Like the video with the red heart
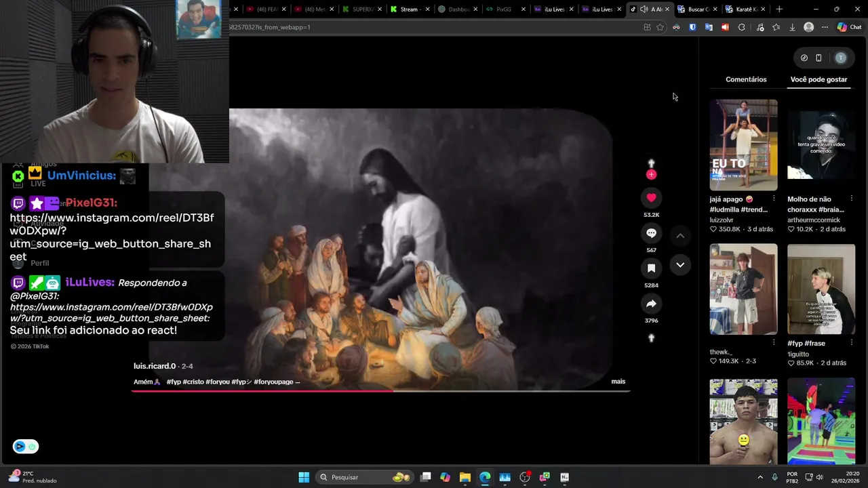The width and height of the screenshot is (868, 488). 651,198
